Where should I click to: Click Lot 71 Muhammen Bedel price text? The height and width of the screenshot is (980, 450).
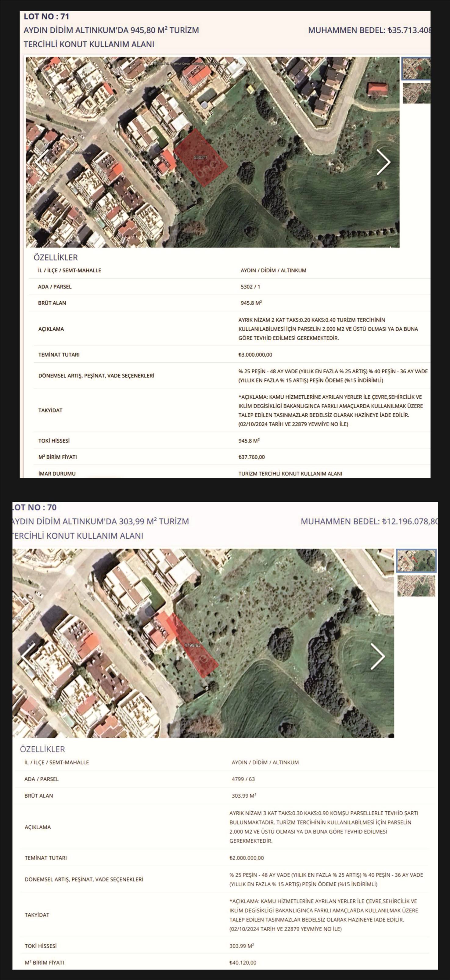[369, 31]
